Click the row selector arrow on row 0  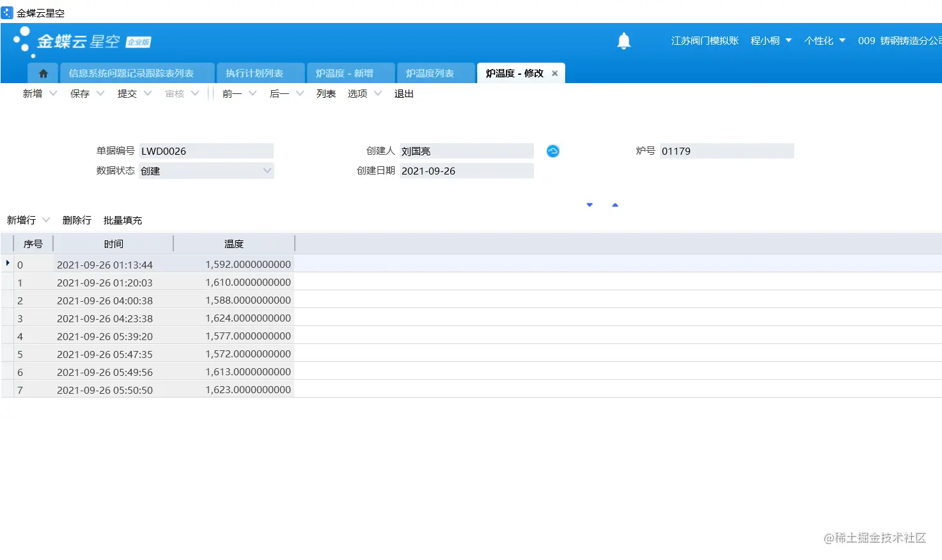[x=6, y=263]
